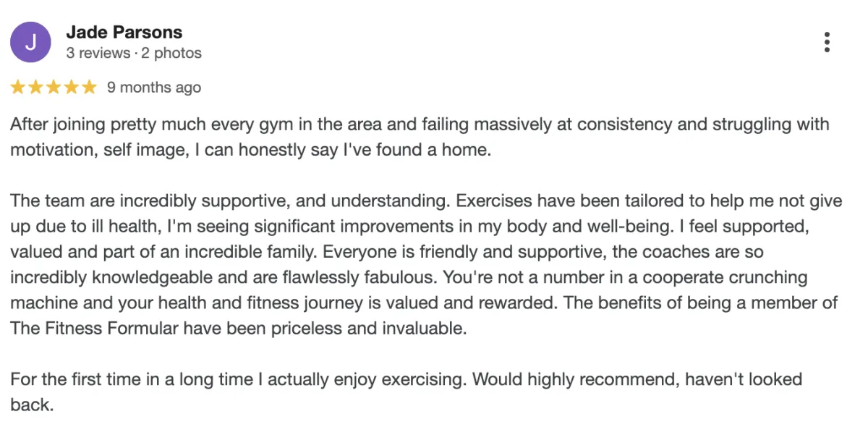Click the "2 photos" count text
Viewport: 868px width, 435px height.
[x=171, y=54]
